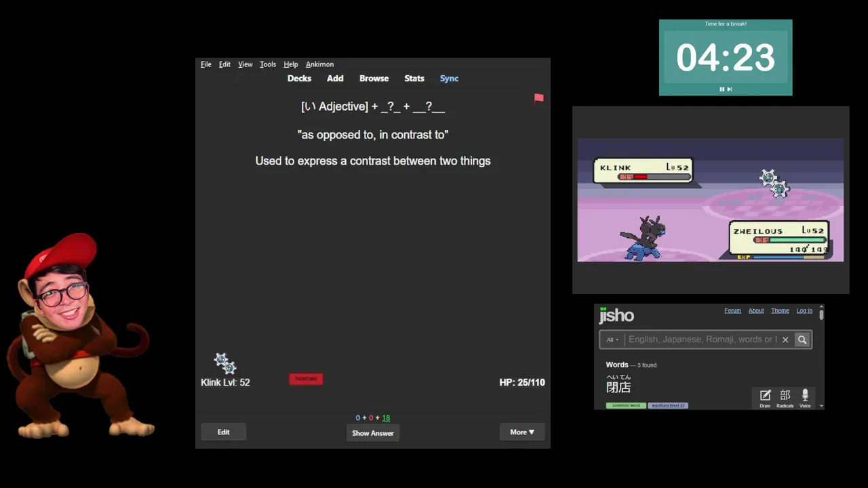Screen dimensions: 868x488
Task: Open the Jisho Log in link
Action: [x=804, y=310]
